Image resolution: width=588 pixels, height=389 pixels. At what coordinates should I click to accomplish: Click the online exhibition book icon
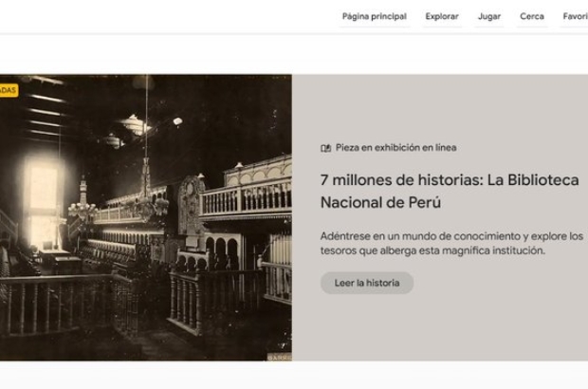(325, 148)
